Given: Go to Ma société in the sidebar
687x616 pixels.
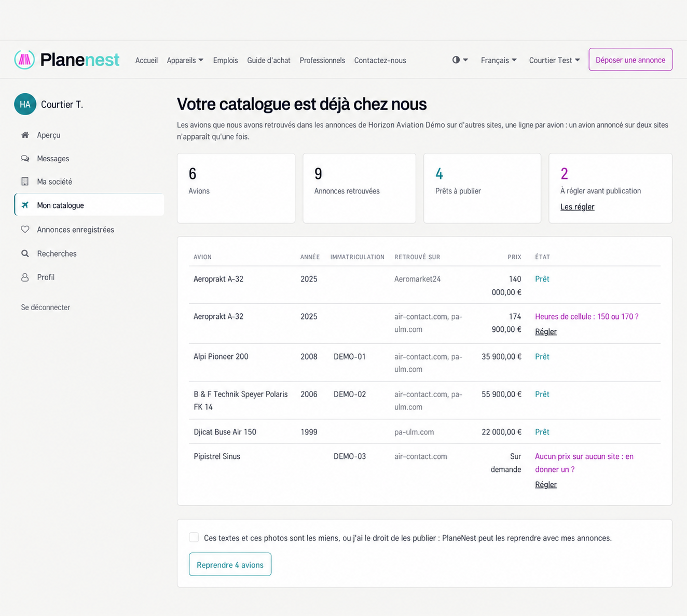Looking at the screenshot, I should [x=89, y=181].
